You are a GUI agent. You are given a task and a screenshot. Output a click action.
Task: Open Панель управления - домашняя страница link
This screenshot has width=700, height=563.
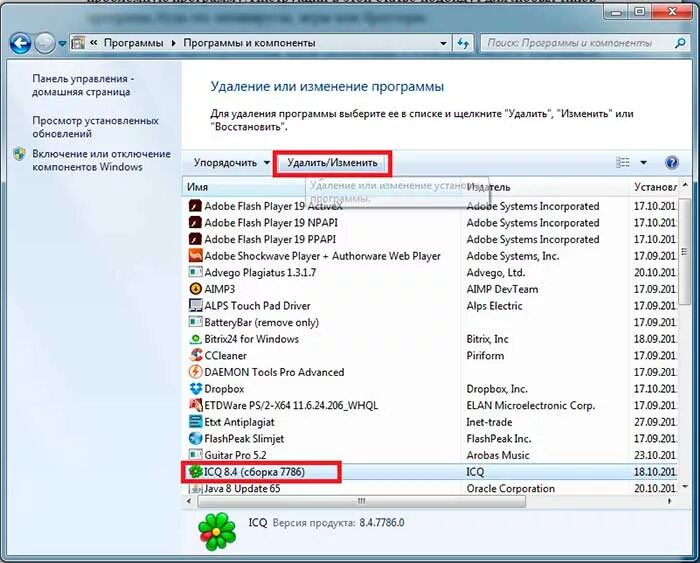(83, 85)
